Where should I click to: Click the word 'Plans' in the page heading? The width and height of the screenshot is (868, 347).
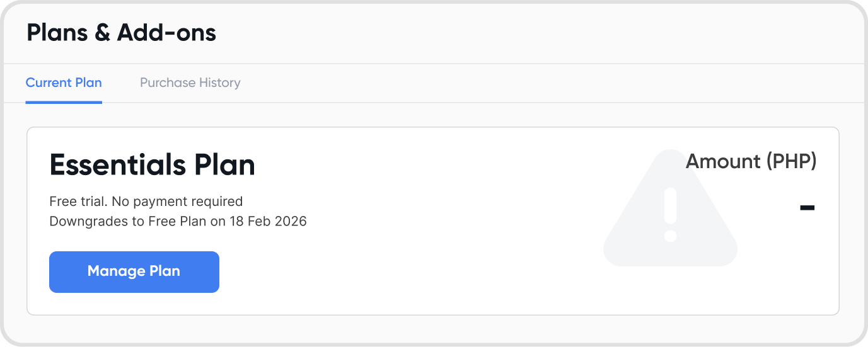[x=56, y=33]
